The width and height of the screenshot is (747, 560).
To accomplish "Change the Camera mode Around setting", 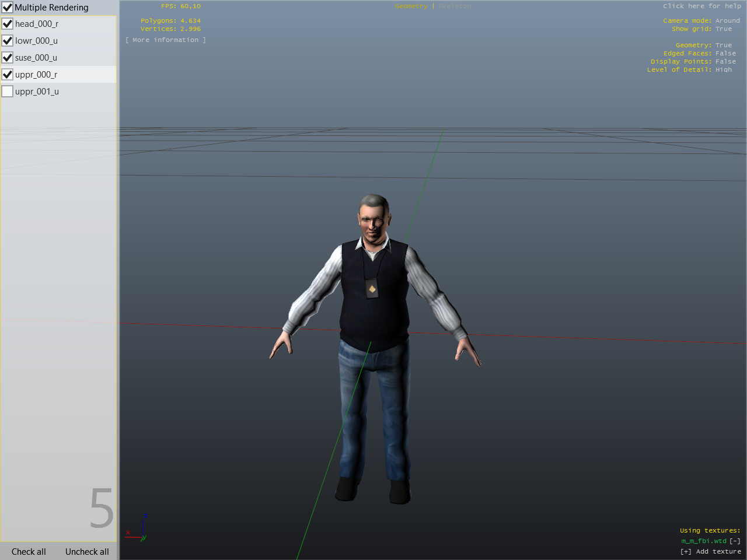I will (727, 21).
